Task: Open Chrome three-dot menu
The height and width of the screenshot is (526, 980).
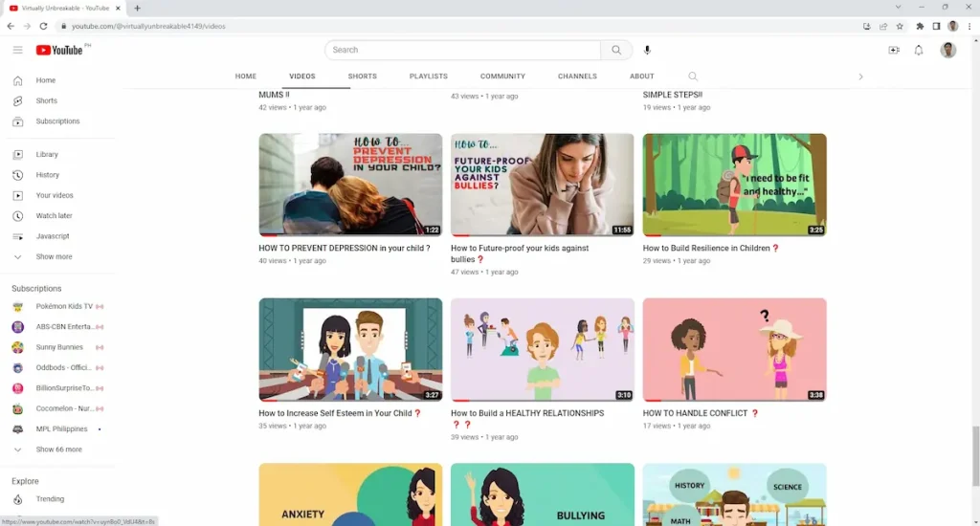Action: pos(969,26)
